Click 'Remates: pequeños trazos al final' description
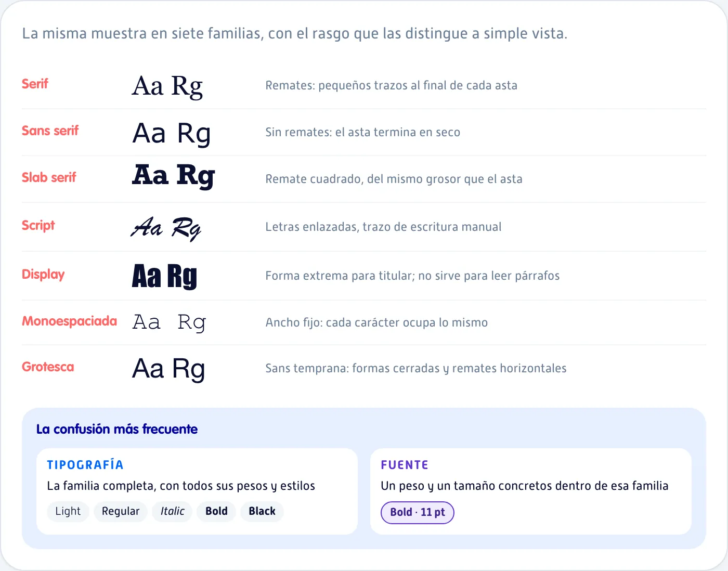Screen dimensions: 728x571 [x=392, y=85]
